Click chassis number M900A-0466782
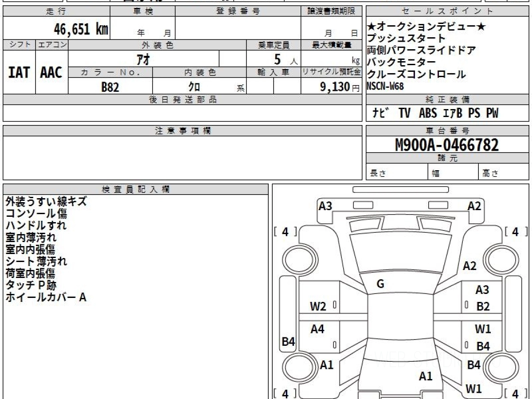The width and height of the screenshot is (532, 399). (x=447, y=145)
